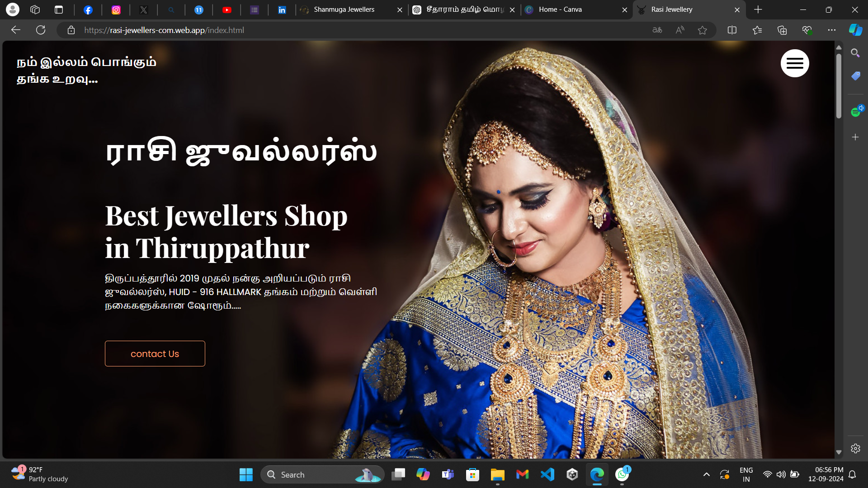The width and height of the screenshot is (868, 488).
Task: Open Spotify in Edge sidebar
Action: pos(855,112)
